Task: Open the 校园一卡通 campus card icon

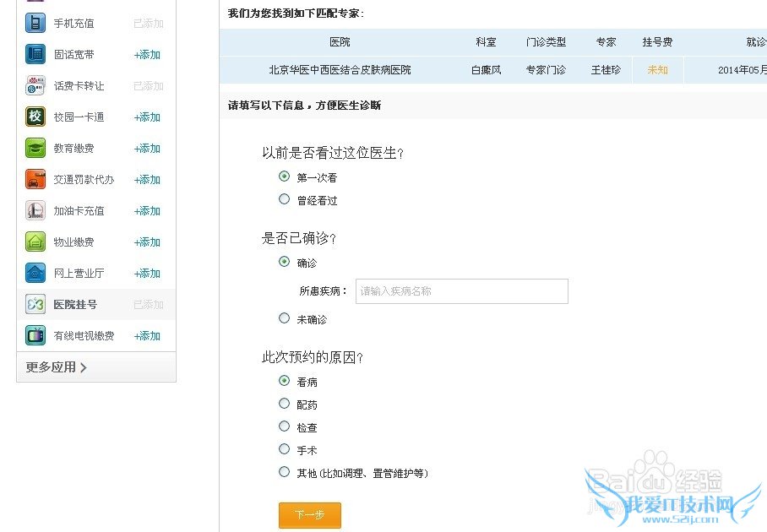Action: click(35, 117)
